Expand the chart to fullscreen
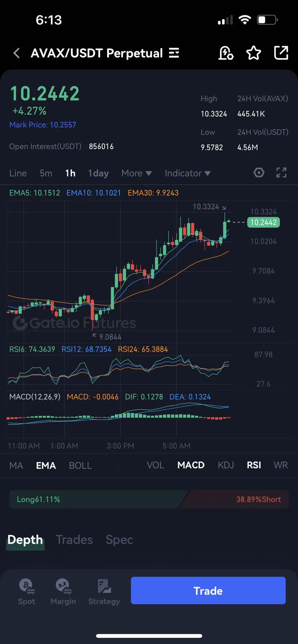298x644 pixels. click(x=281, y=173)
